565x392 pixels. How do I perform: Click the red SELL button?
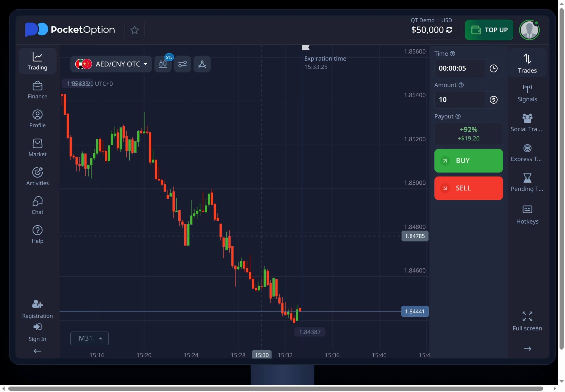[x=468, y=188]
